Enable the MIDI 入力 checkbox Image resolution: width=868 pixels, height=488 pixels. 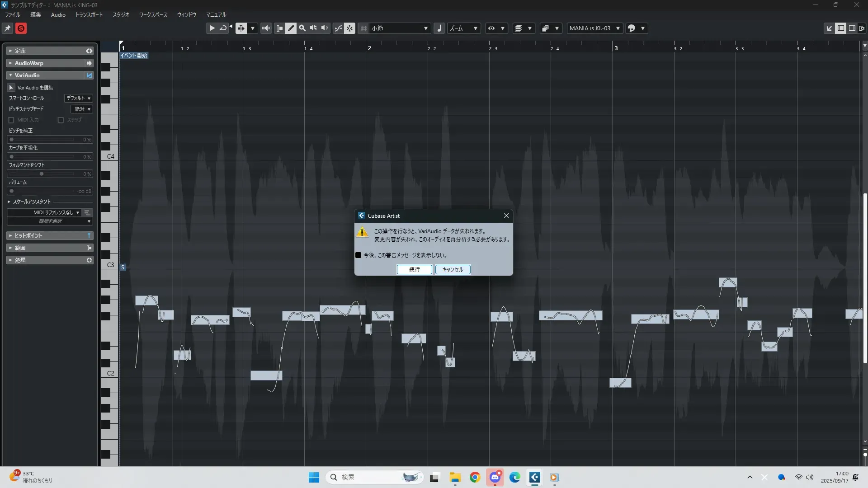[11, 120]
